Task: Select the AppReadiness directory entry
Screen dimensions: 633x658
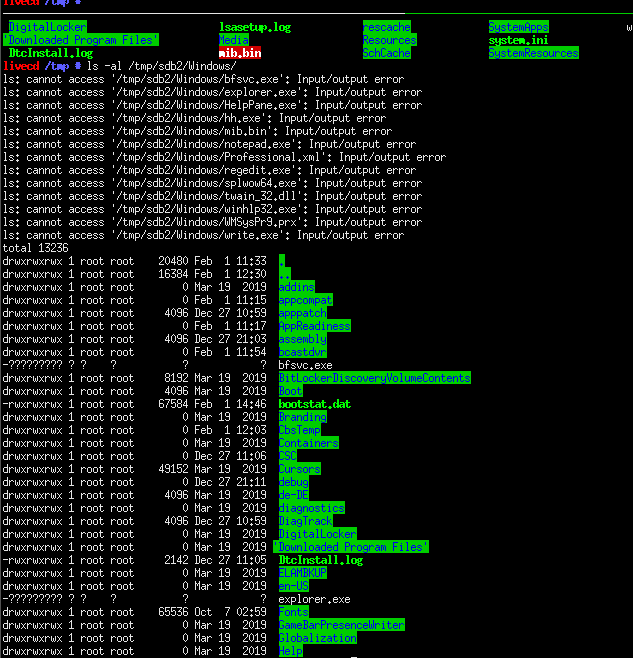Action: tap(315, 326)
